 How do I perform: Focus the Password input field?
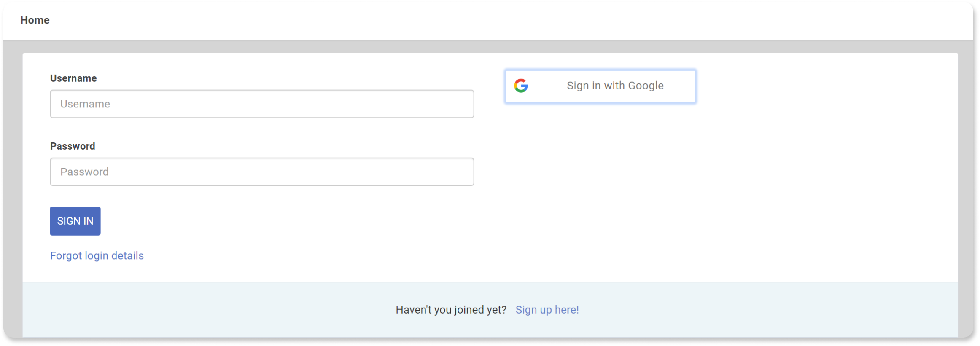(261, 172)
